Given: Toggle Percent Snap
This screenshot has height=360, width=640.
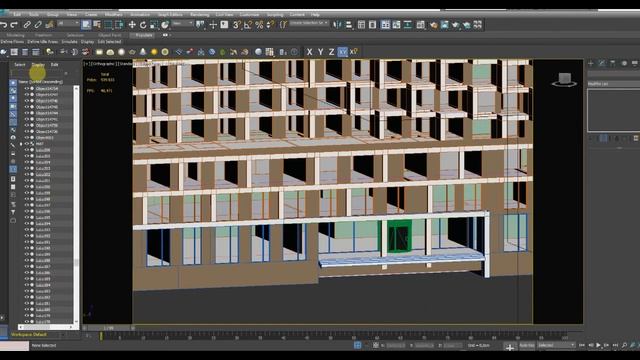Looking at the screenshot, I should [259, 25].
